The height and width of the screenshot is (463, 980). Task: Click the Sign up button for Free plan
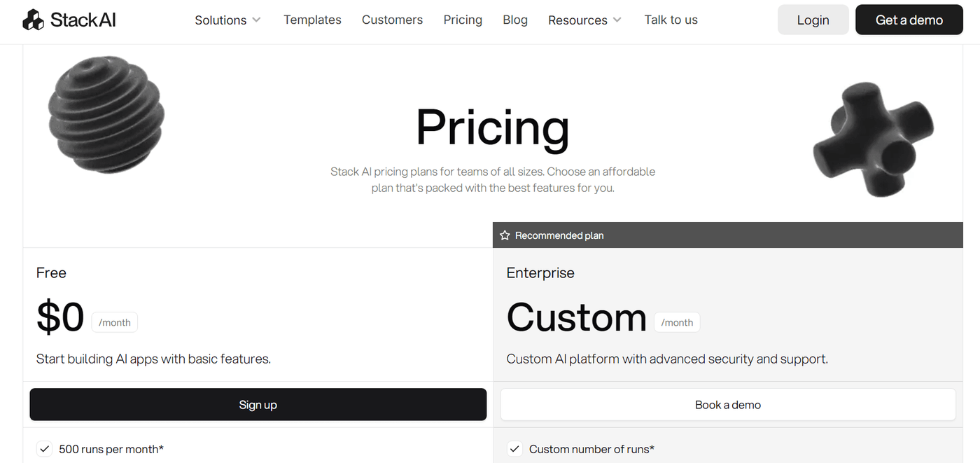(258, 405)
